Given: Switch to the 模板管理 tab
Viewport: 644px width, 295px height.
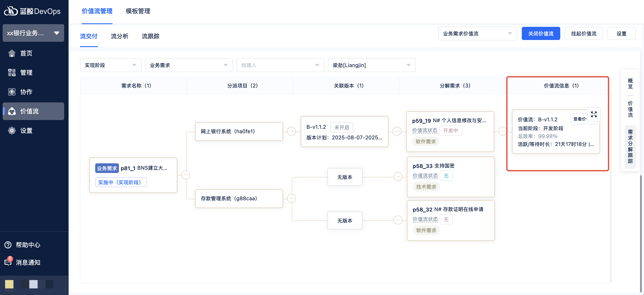Looking at the screenshot, I should point(138,11).
